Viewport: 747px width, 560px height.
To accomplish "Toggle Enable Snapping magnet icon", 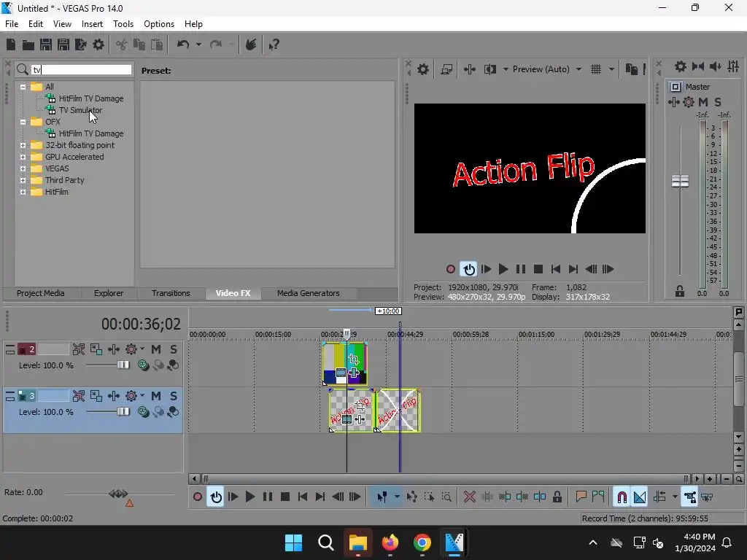I will pos(622,497).
